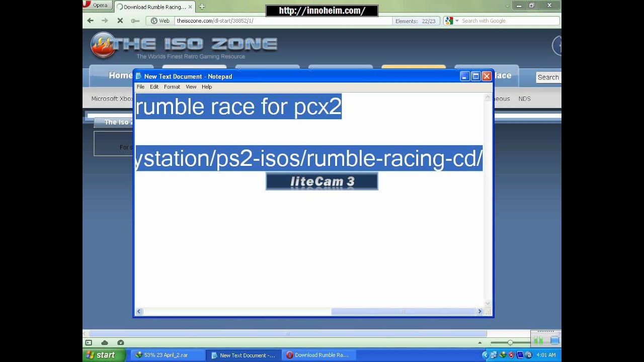Open Notepad Edit menu

click(154, 86)
